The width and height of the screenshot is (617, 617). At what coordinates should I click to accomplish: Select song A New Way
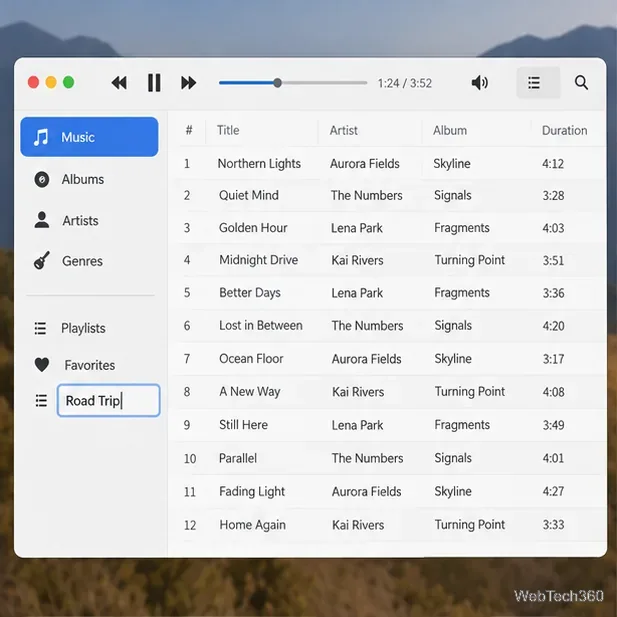click(x=249, y=392)
